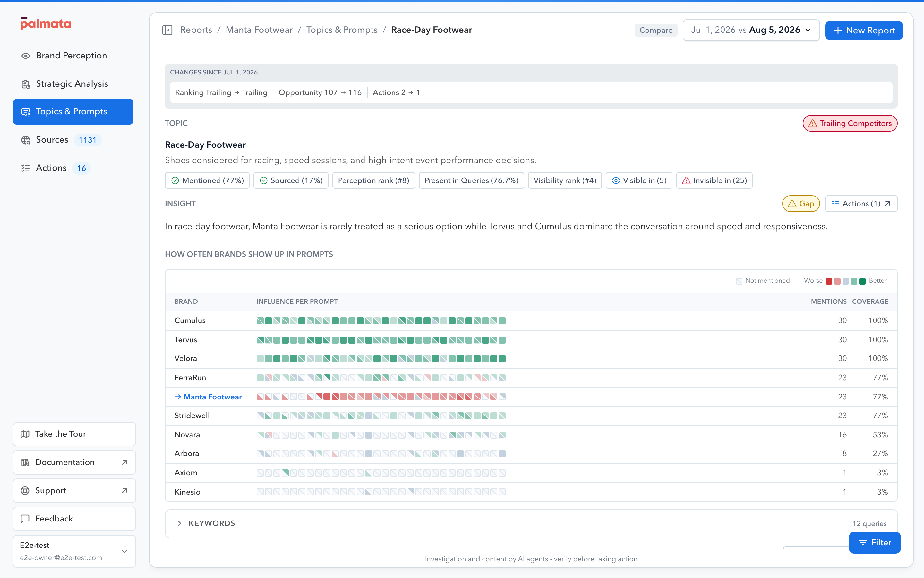Click Present in Queries (76.7%) chip
The image size is (924, 578).
(x=471, y=180)
